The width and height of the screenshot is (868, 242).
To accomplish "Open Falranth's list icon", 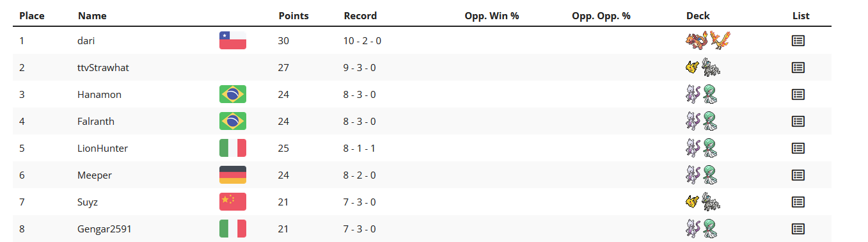I will tap(798, 121).
